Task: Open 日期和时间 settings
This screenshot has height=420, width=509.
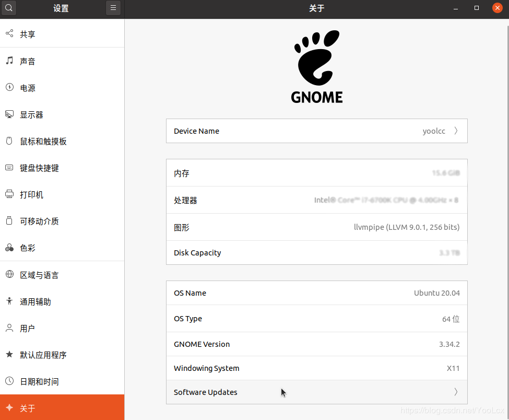Action: [39, 382]
